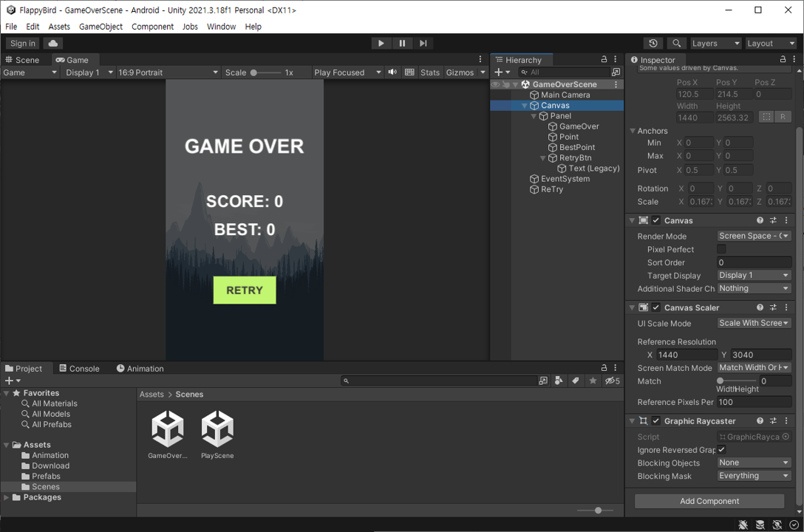Image resolution: width=804 pixels, height=532 pixels.
Task: Toggle the Game view shortcuts keyboard icon
Action: [x=409, y=72]
